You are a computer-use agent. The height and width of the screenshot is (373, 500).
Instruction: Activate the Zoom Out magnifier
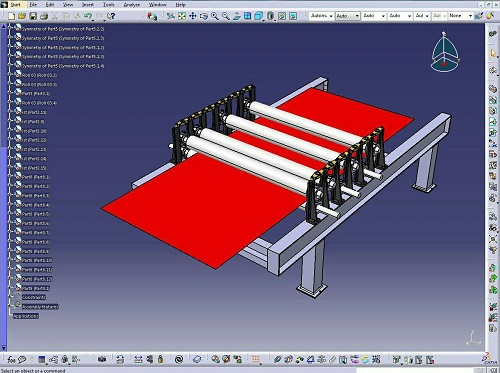click(226, 16)
